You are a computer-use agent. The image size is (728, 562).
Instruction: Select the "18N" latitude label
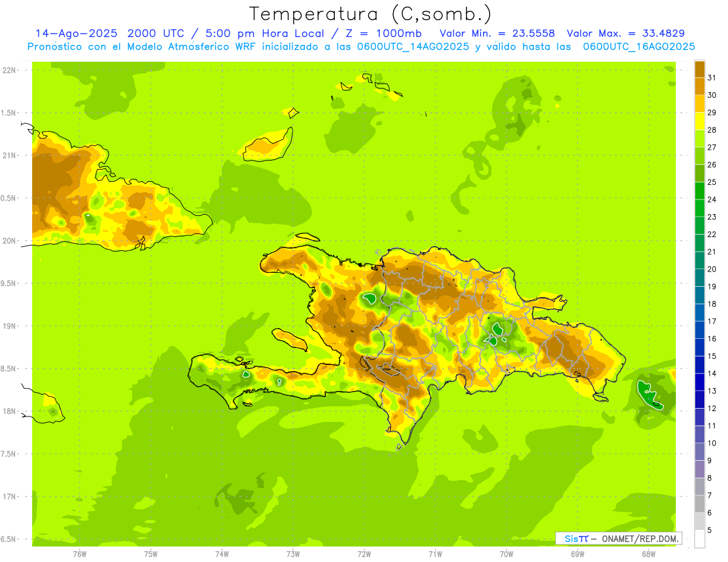point(9,411)
